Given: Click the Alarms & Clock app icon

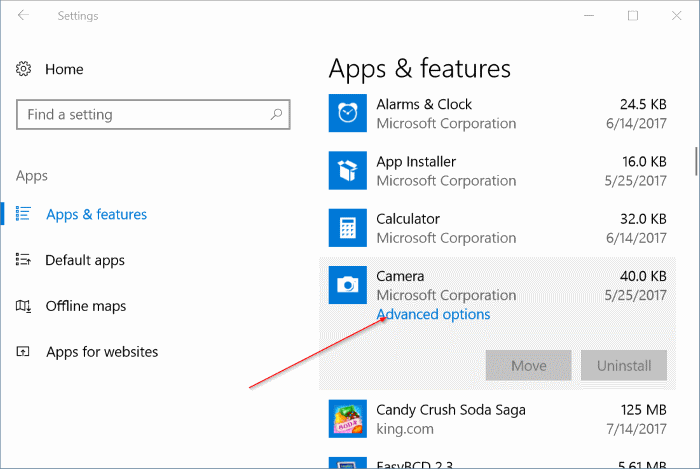Looking at the screenshot, I should tap(348, 113).
